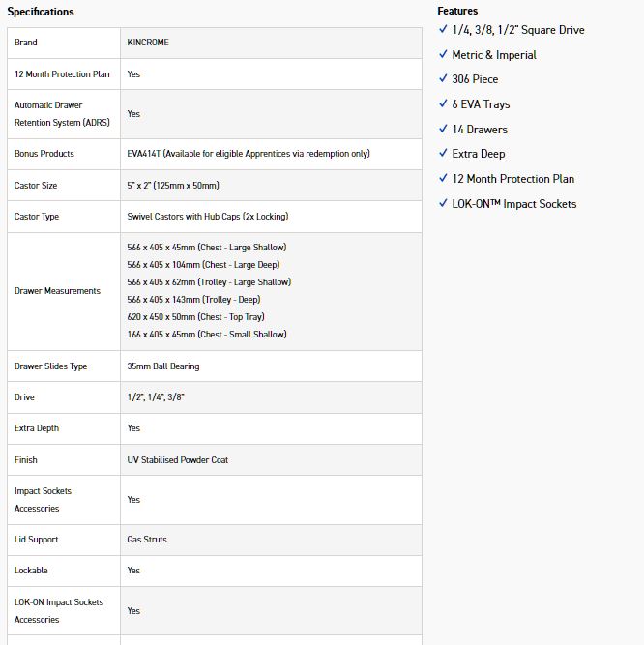Click the checkmark next to Metric & Imperial
This screenshot has width=644, height=645.
click(x=443, y=55)
